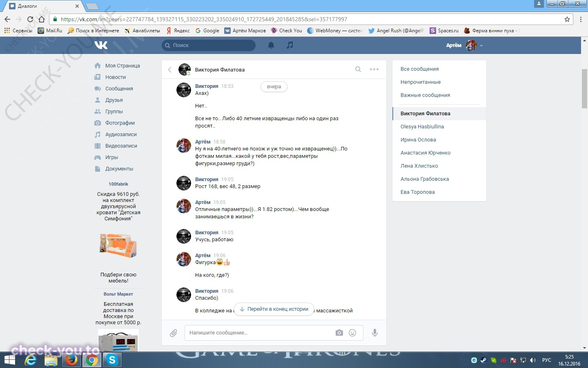This screenshot has width=588, height=368.
Task: Open the Mail.Ru bookmark
Action: pos(50,31)
